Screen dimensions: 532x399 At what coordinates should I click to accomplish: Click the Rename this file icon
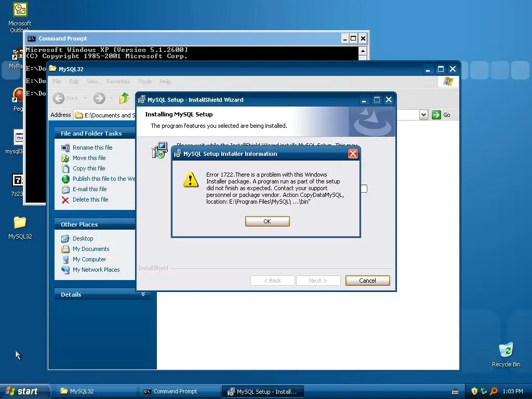pyautogui.click(x=65, y=148)
